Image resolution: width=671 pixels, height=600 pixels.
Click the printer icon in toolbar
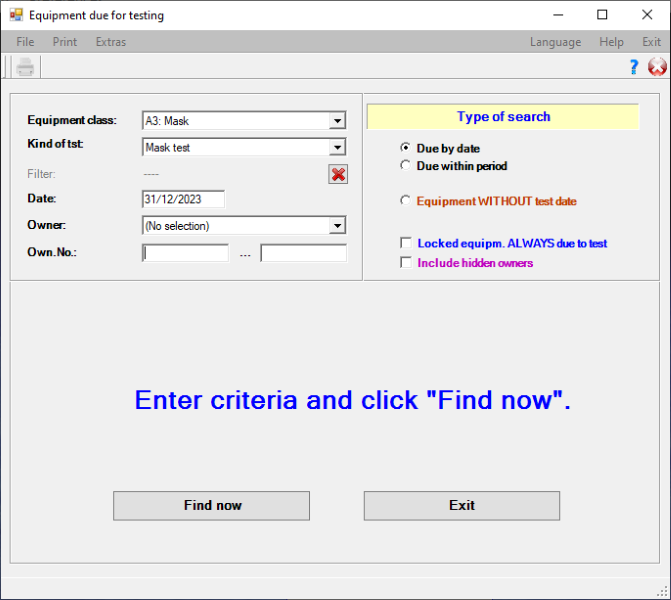(25, 67)
